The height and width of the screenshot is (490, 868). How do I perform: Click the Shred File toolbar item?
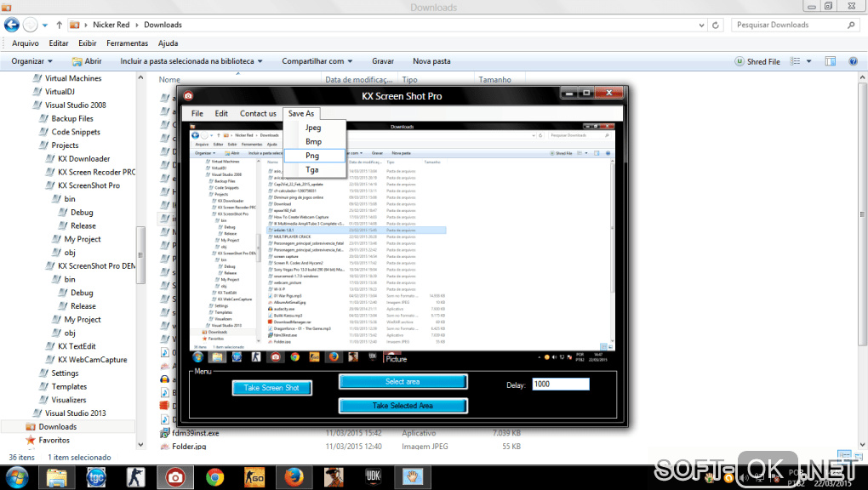pos(757,61)
